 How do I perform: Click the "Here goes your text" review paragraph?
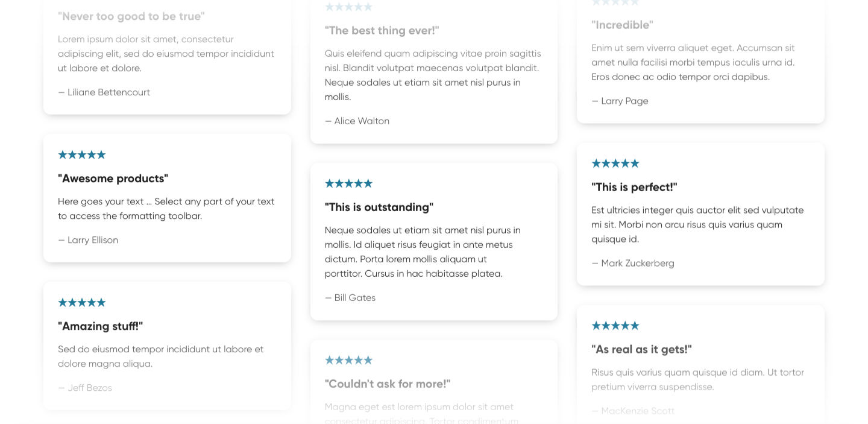click(166, 209)
